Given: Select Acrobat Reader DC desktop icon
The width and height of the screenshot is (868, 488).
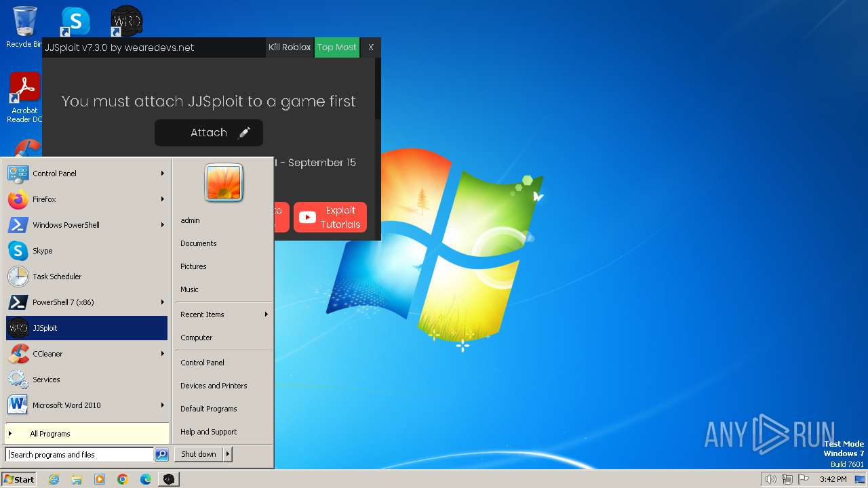Looking at the screenshot, I should coord(25,98).
